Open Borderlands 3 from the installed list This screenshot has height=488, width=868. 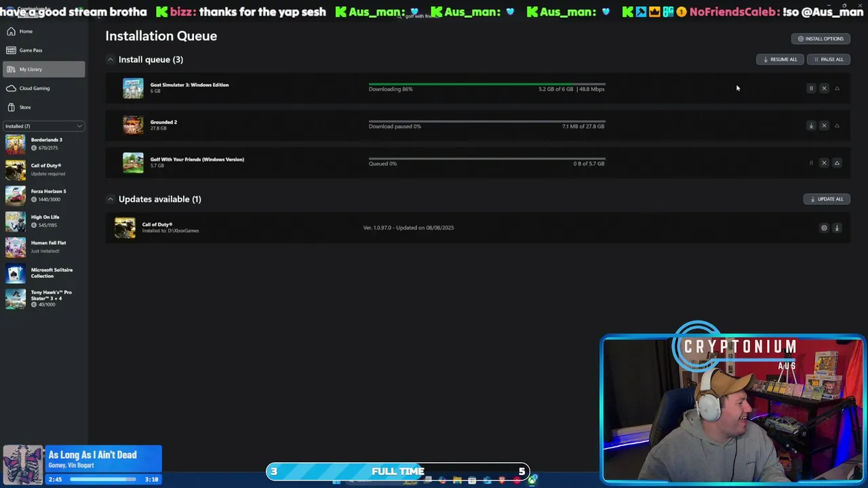click(x=43, y=144)
